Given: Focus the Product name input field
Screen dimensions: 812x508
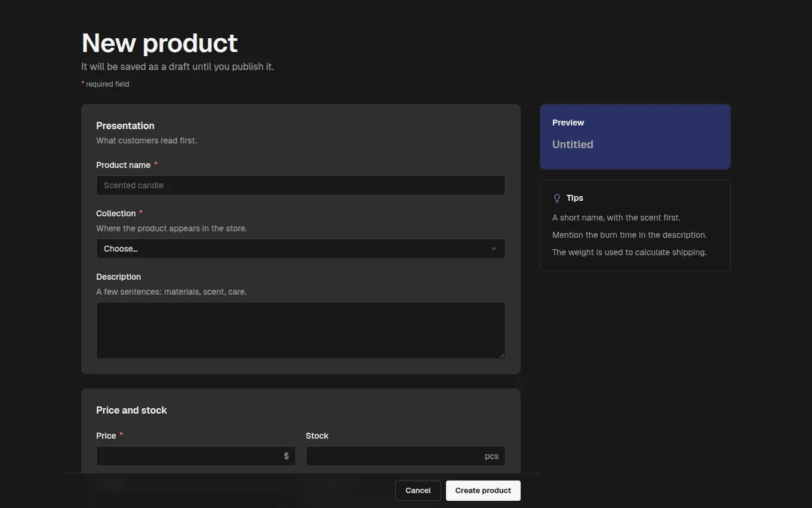Looking at the screenshot, I should [x=301, y=185].
